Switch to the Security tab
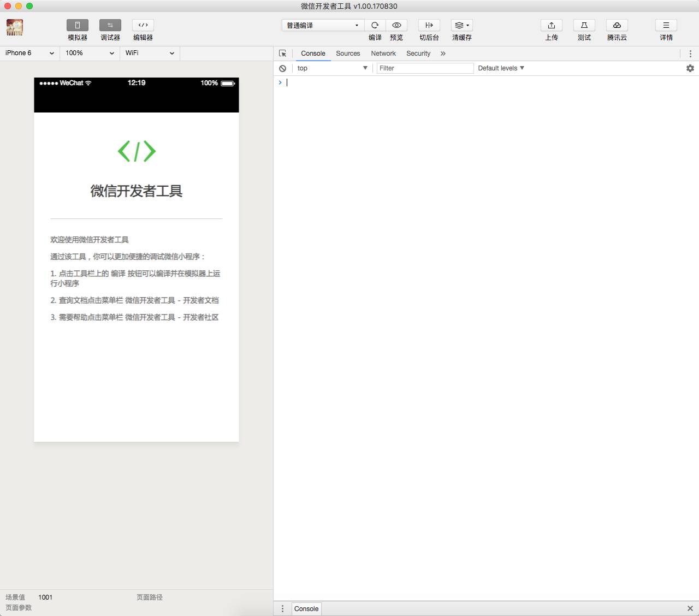The image size is (699, 616). 418,54
